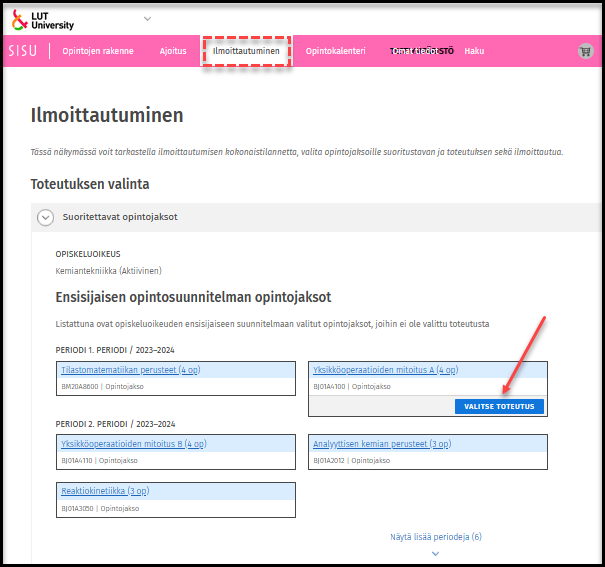Click Näytä lisää periodeja (6)
Image resolution: width=605 pixels, height=567 pixels.
pos(436,537)
